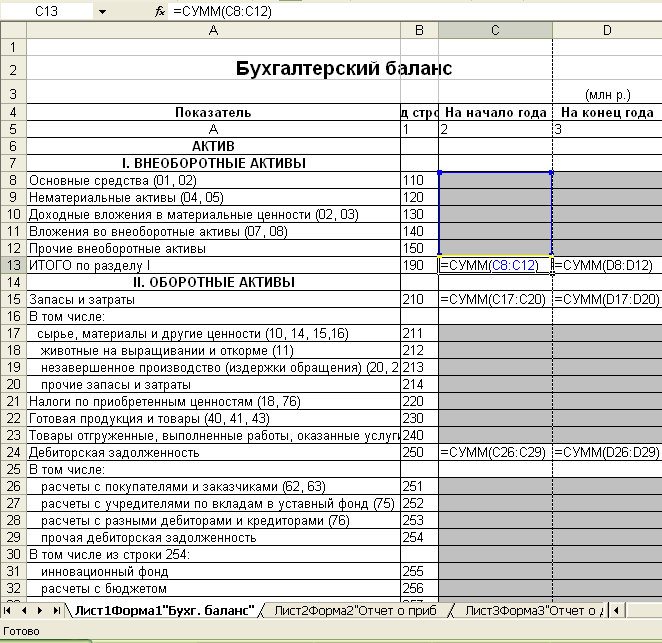Select row 13 header

click(x=12, y=265)
